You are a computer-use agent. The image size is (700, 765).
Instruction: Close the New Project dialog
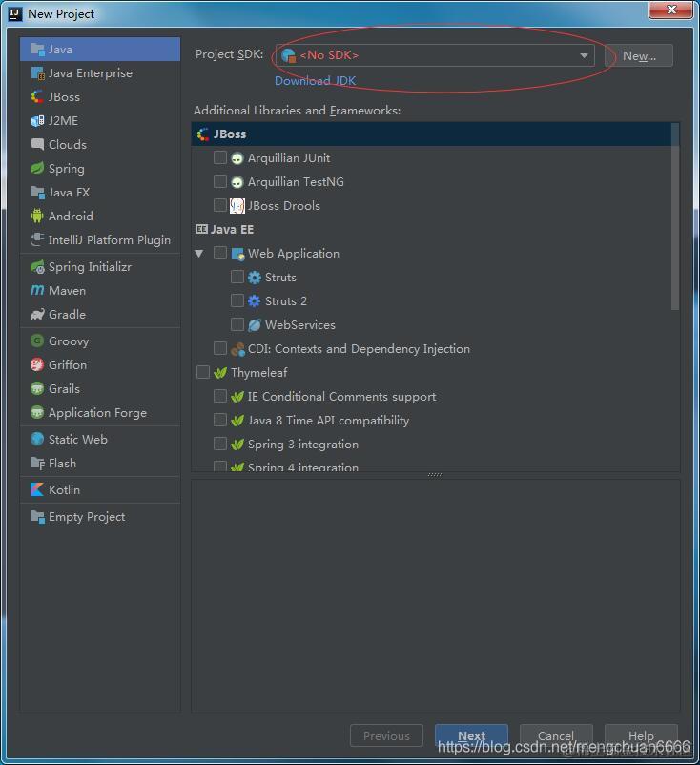point(671,10)
